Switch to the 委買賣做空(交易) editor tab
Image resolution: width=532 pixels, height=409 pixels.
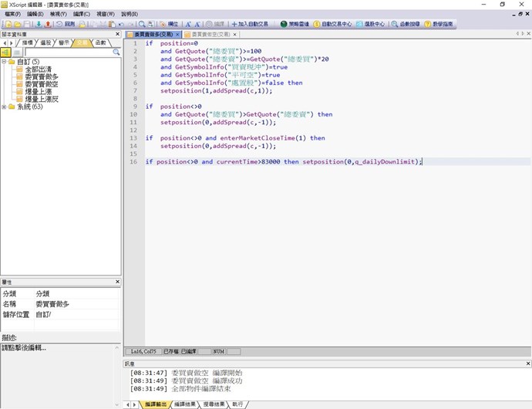[x=210, y=35]
